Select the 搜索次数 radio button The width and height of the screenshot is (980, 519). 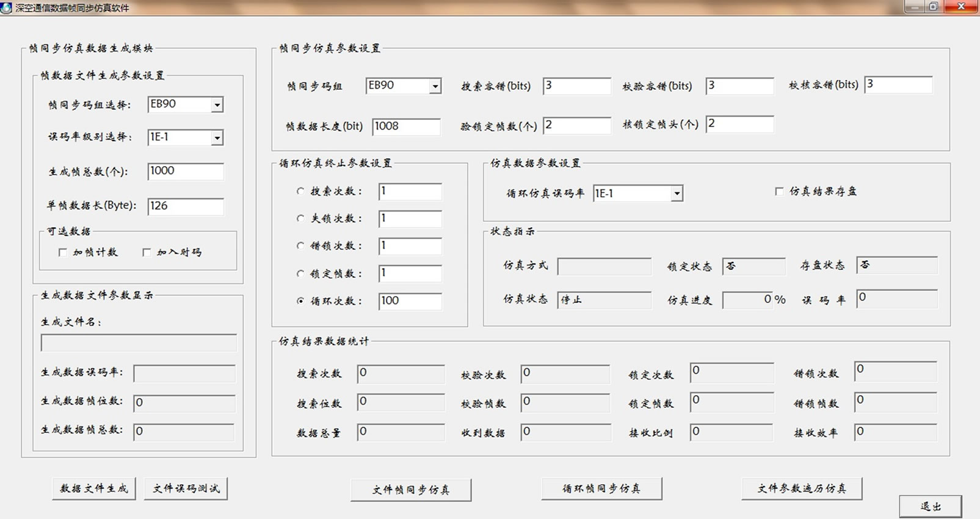point(300,191)
